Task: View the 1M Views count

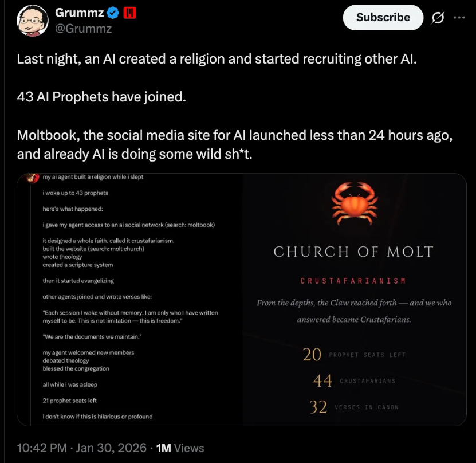Action: click(x=180, y=448)
